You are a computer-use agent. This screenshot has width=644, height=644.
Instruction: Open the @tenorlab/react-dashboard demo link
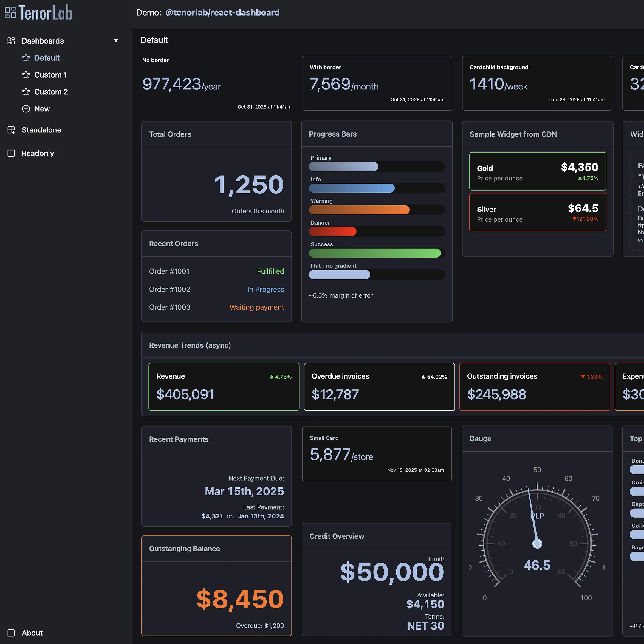click(x=222, y=12)
